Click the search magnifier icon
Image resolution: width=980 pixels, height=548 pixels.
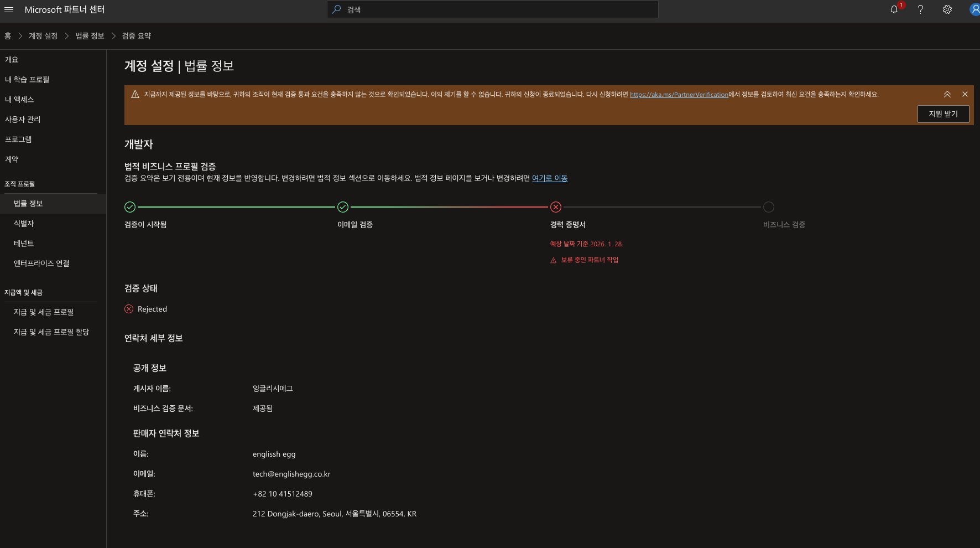336,9
